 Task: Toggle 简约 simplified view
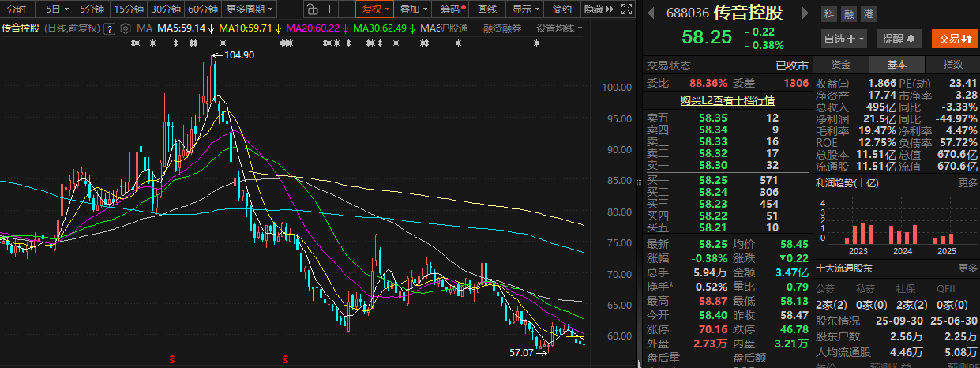[x=562, y=9]
